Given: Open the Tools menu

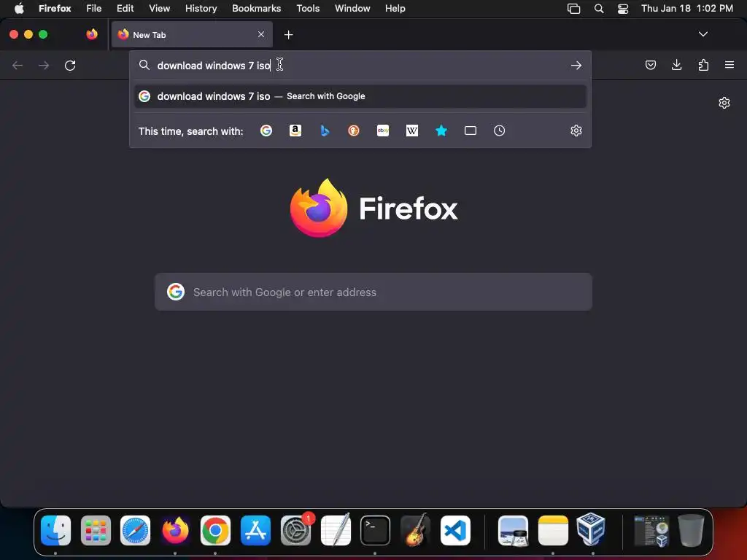Looking at the screenshot, I should 309,8.
